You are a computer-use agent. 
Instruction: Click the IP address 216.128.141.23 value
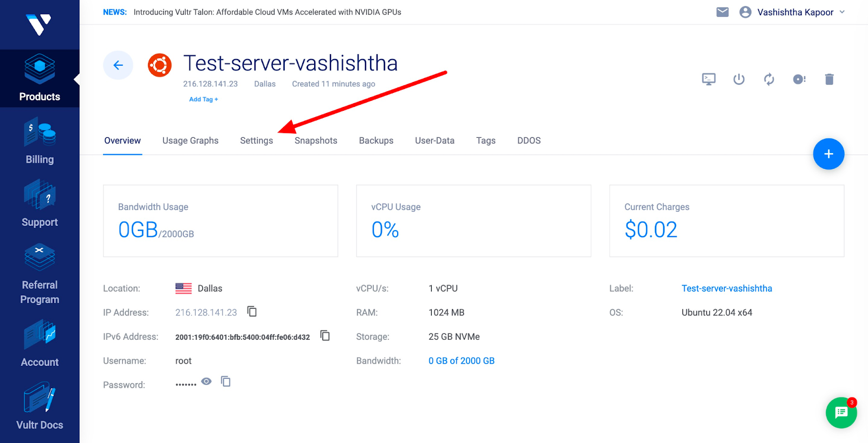pos(206,313)
